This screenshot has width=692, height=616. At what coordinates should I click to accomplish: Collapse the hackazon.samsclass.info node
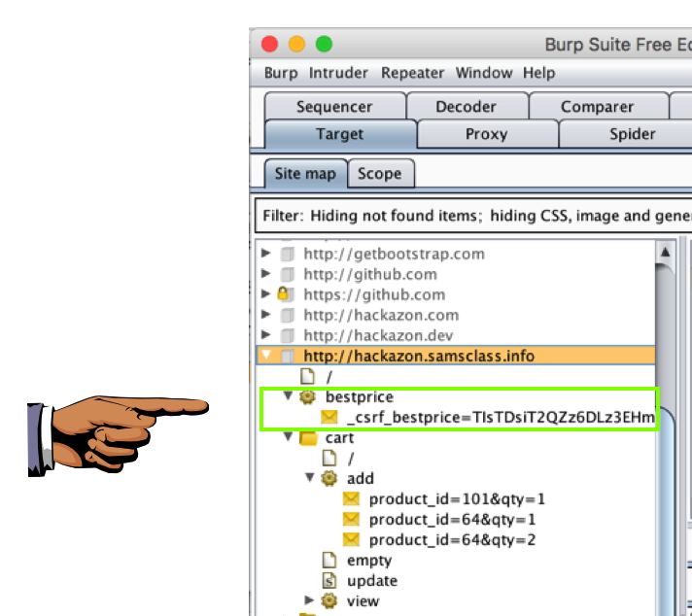[x=266, y=355]
